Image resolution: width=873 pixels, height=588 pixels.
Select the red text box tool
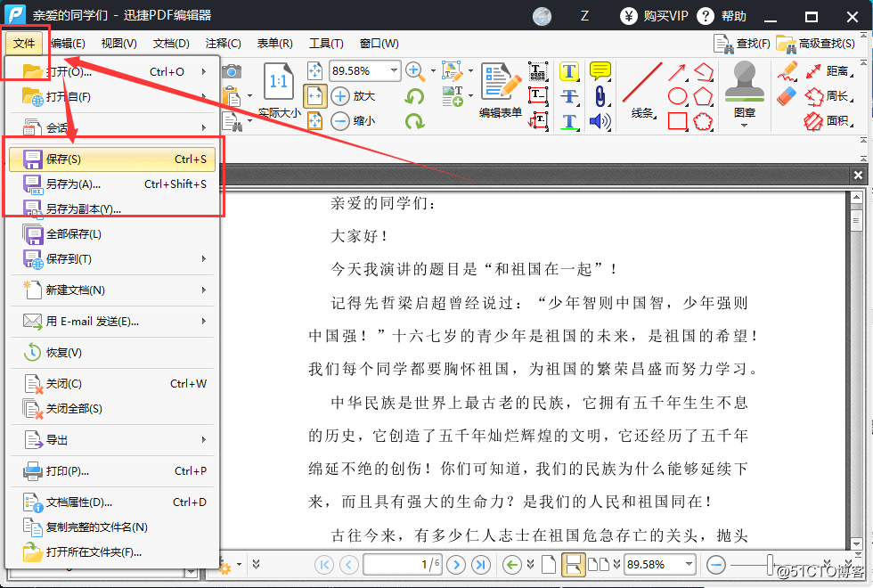(x=538, y=96)
